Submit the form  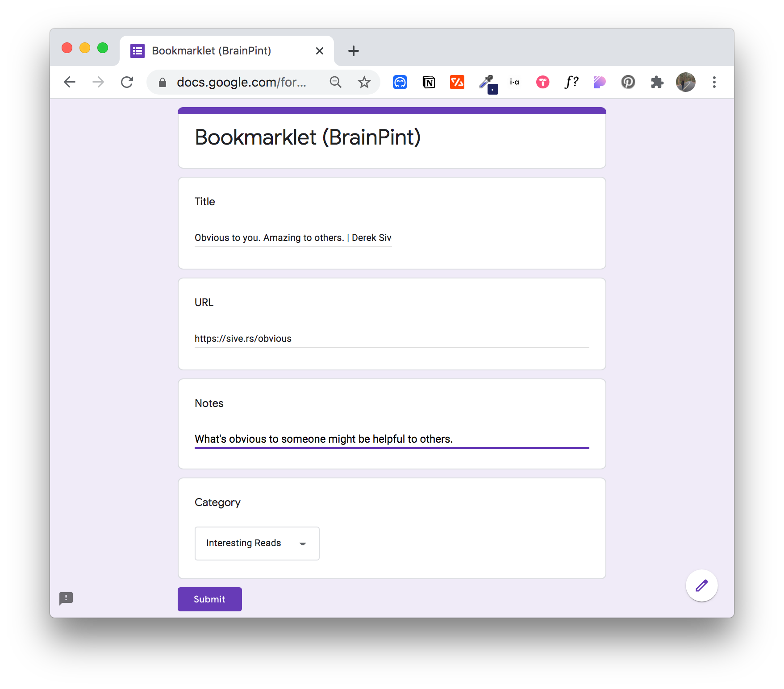coord(210,599)
